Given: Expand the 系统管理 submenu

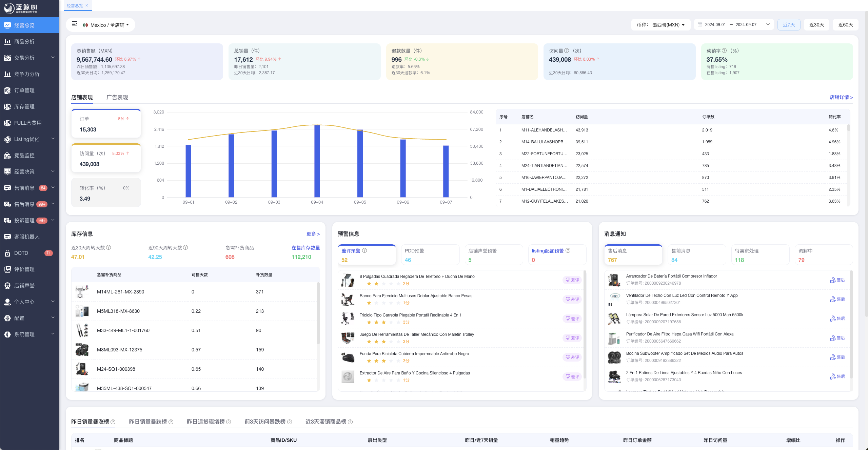Looking at the screenshot, I should click(53, 334).
